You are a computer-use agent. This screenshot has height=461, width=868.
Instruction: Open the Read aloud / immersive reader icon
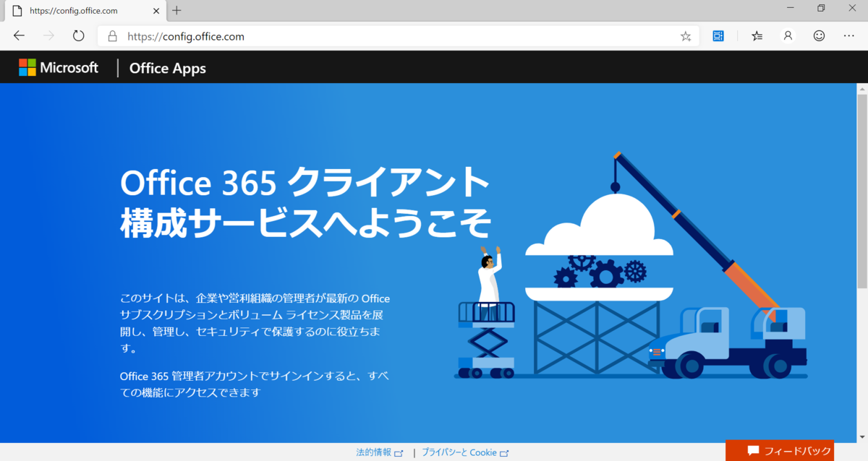coord(718,35)
